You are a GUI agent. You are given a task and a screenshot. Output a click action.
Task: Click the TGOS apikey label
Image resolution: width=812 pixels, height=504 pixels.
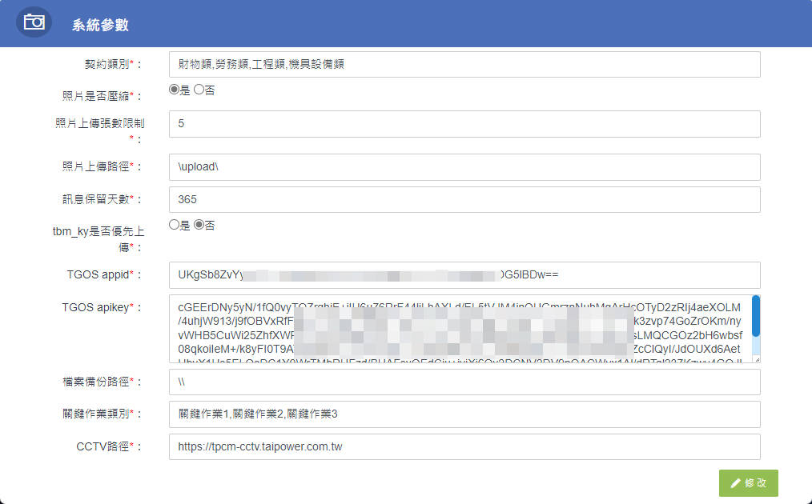pyautogui.click(x=102, y=307)
